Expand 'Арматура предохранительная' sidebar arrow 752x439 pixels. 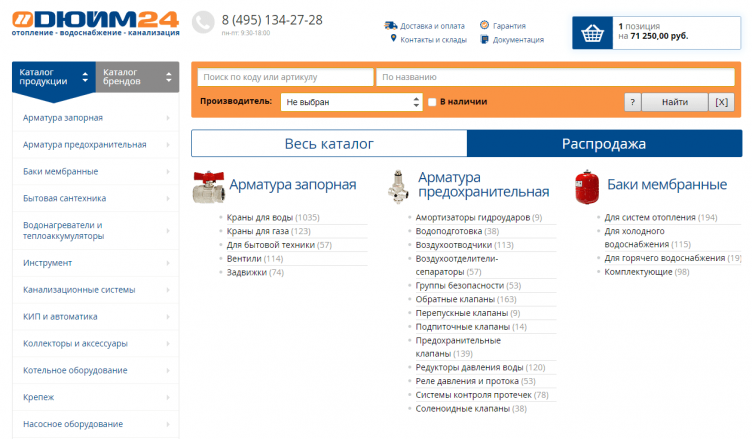tap(168, 144)
